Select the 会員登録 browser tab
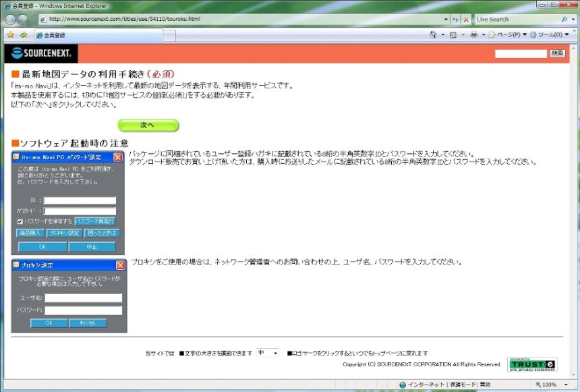Viewport: 580px width, 392px height. (x=98, y=35)
